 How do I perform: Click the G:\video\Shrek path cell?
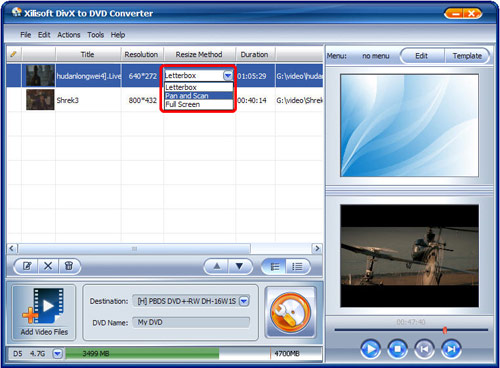point(299,100)
